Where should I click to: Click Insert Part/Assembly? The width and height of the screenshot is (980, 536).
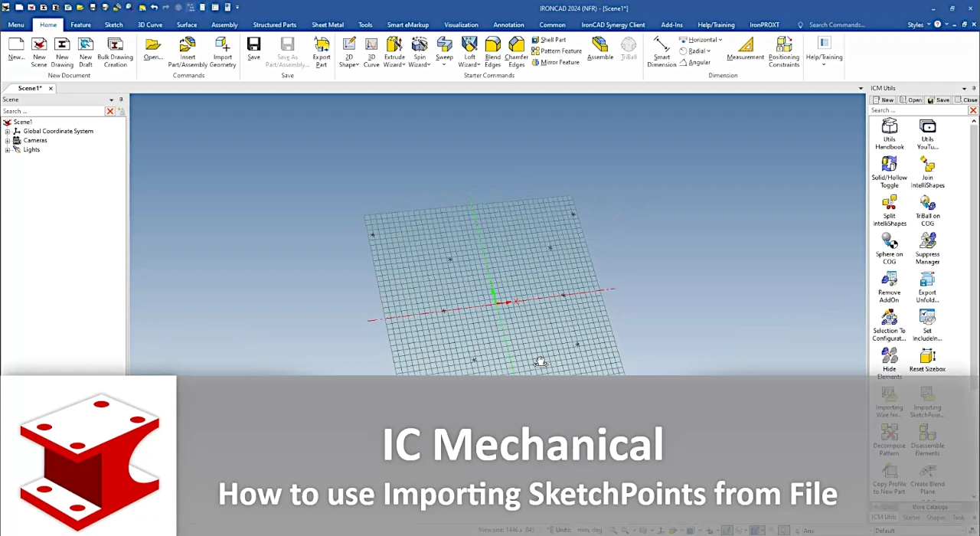188,52
